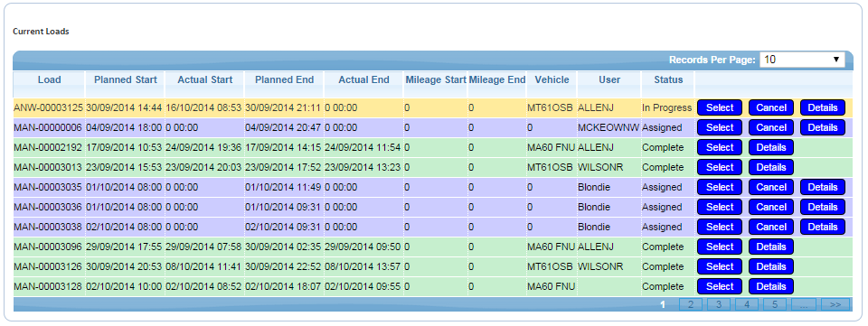Click Select for load MAN-00003013
The image size is (868, 326).
pos(720,167)
